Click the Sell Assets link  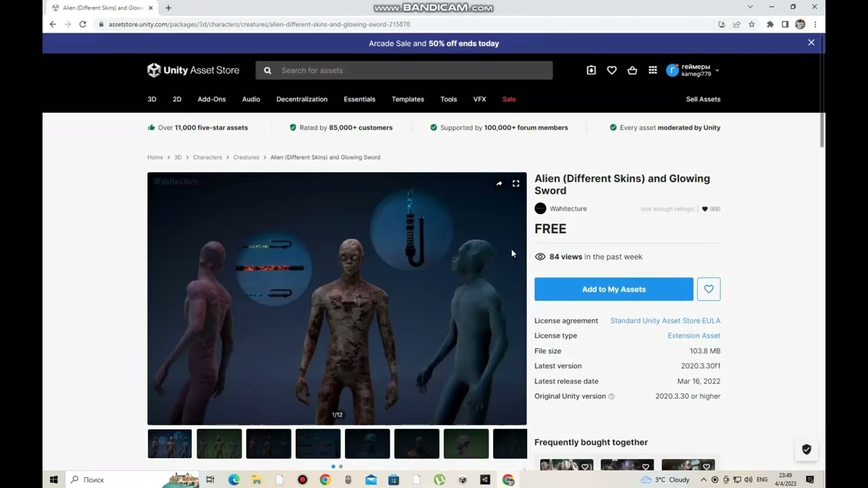pos(703,99)
